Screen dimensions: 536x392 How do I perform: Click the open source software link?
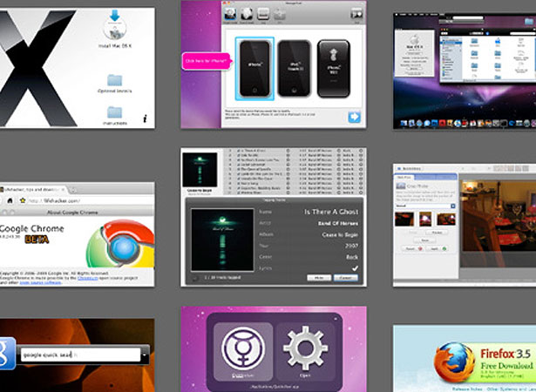click(x=40, y=282)
